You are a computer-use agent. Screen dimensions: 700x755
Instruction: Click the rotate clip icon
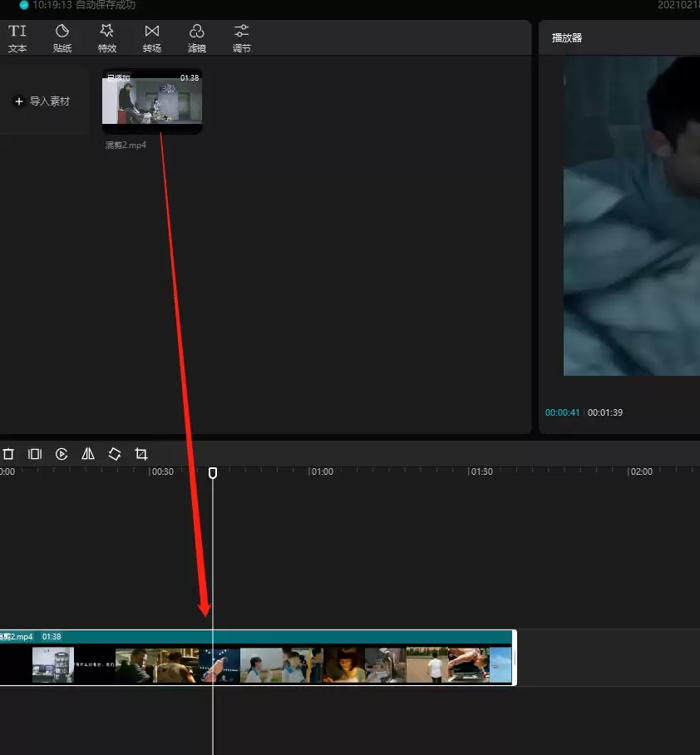(x=114, y=454)
